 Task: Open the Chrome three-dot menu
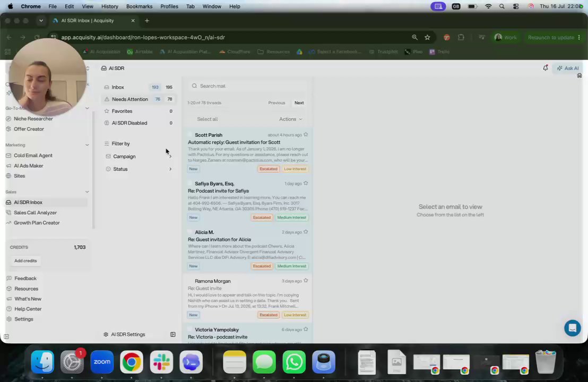coord(580,38)
